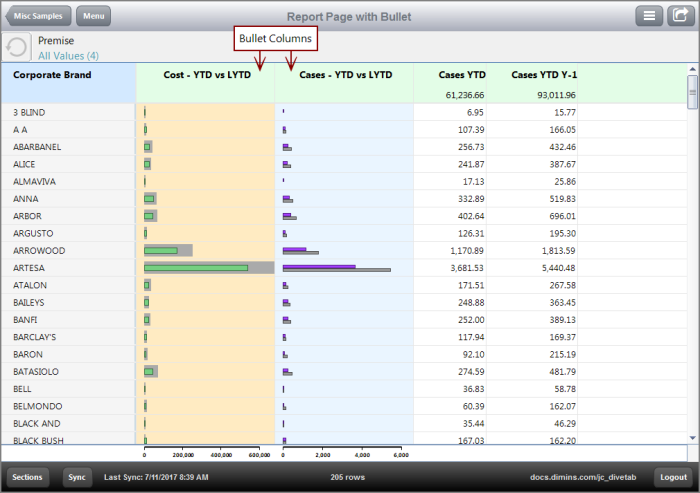The height and width of the screenshot is (493, 700).
Task: Click the circular refresh icon beside Premise
Action: [x=17, y=47]
